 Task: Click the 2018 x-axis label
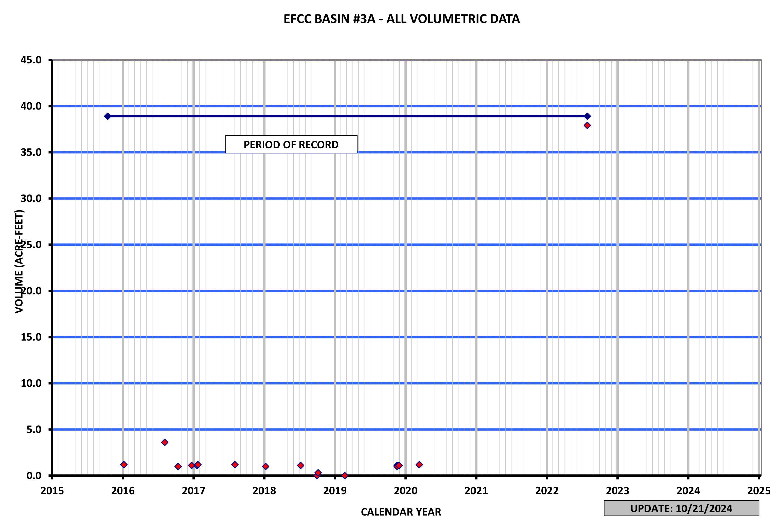tap(264, 490)
